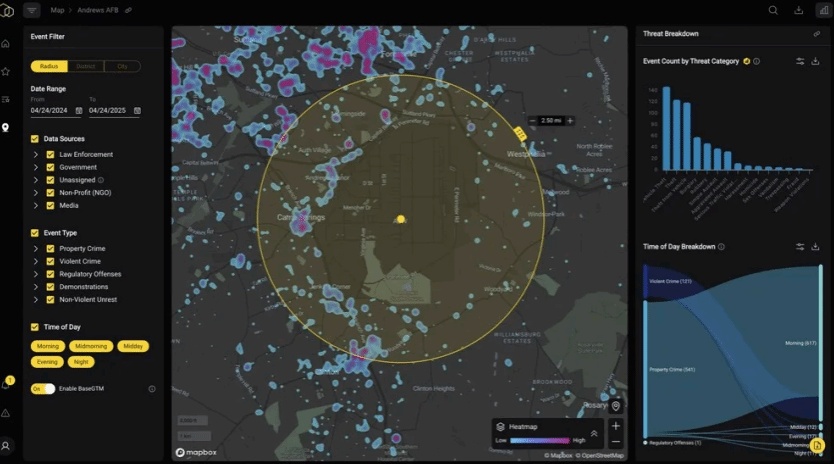Screen dimensions: 834x464
Task: Switch to the City filter tab
Action: pos(122,67)
